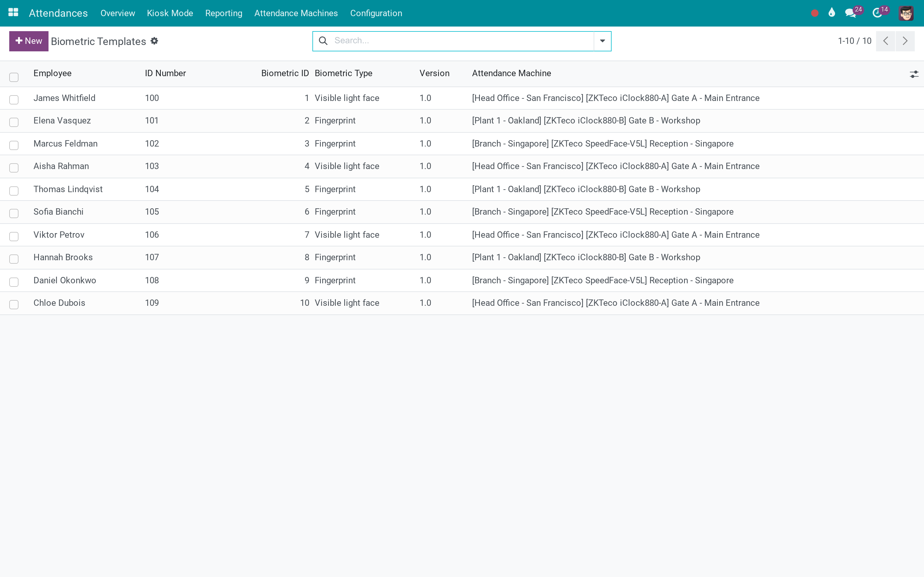Create a New biometric template

click(x=29, y=41)
